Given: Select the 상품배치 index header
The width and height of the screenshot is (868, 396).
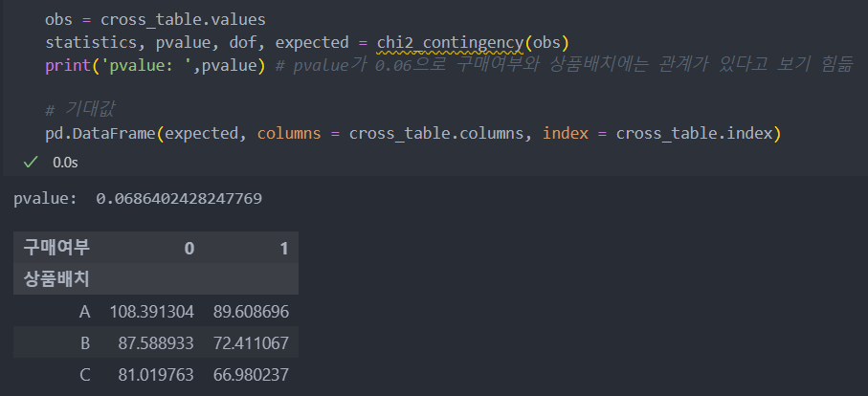Looking at the screenshot, I should [56, 279].
